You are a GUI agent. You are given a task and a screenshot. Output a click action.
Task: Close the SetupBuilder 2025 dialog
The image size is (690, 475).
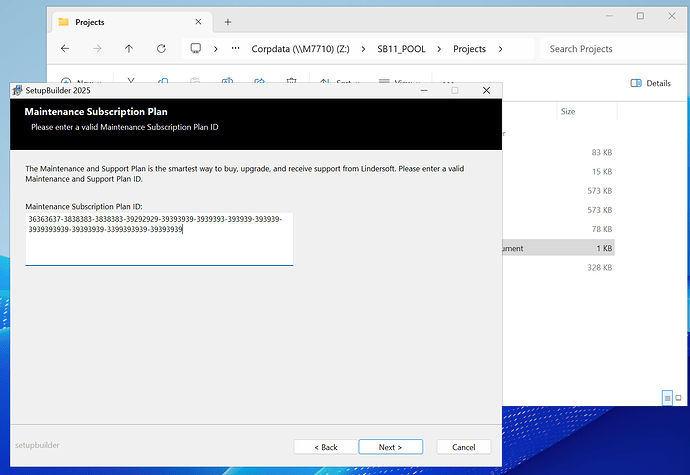click(x=486, y=90)
